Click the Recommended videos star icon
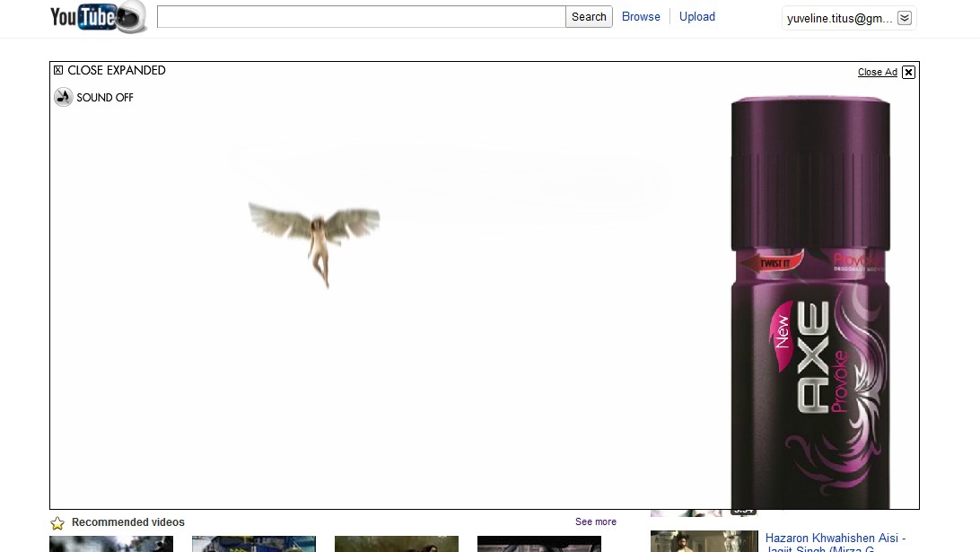 tap(57, 522)
